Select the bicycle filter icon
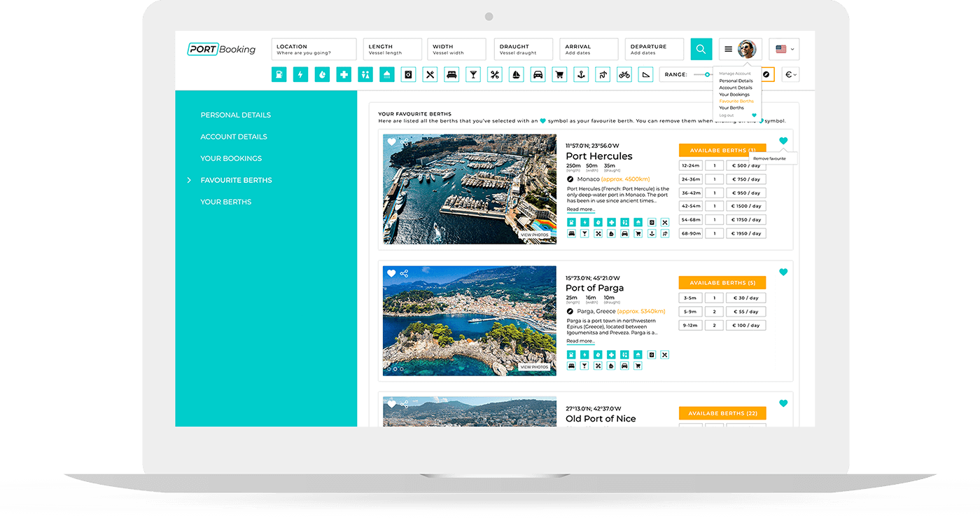Screen dimensions: 980x519 [x=624, y=74]
